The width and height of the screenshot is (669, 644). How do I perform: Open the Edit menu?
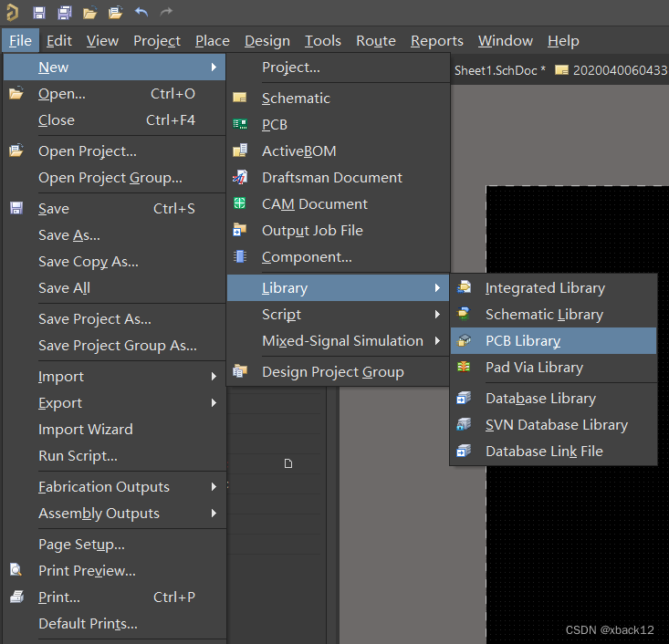point(59,41)
